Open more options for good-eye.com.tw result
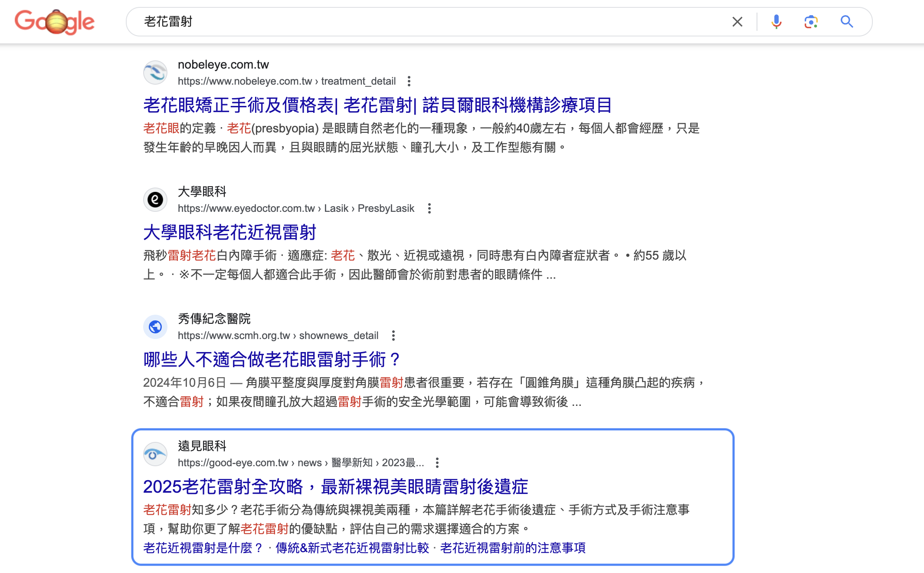This screenshot has height=573, width=924. (437, 463)
